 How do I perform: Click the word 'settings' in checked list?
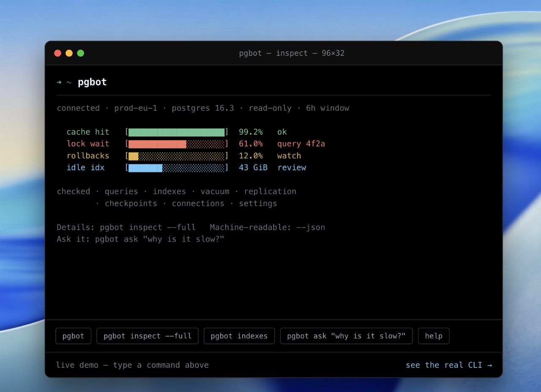258,203
